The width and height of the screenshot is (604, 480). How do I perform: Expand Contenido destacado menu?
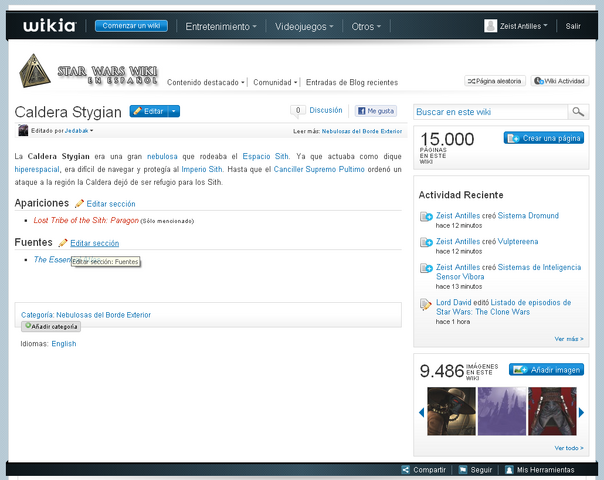point(206,82)
